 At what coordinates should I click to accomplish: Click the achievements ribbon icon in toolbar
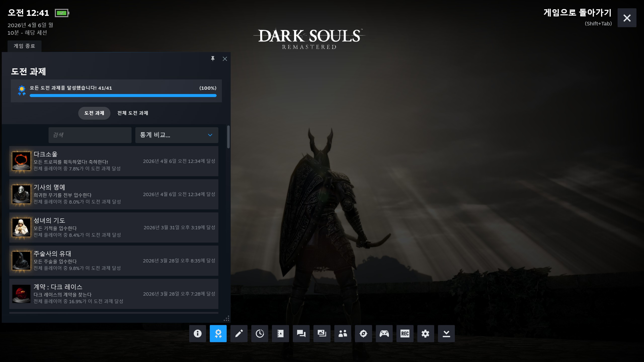[218, 334]
